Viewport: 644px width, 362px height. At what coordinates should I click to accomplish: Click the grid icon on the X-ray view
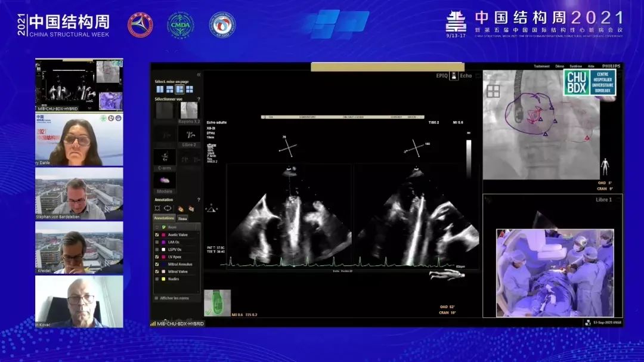click(493, 91)
